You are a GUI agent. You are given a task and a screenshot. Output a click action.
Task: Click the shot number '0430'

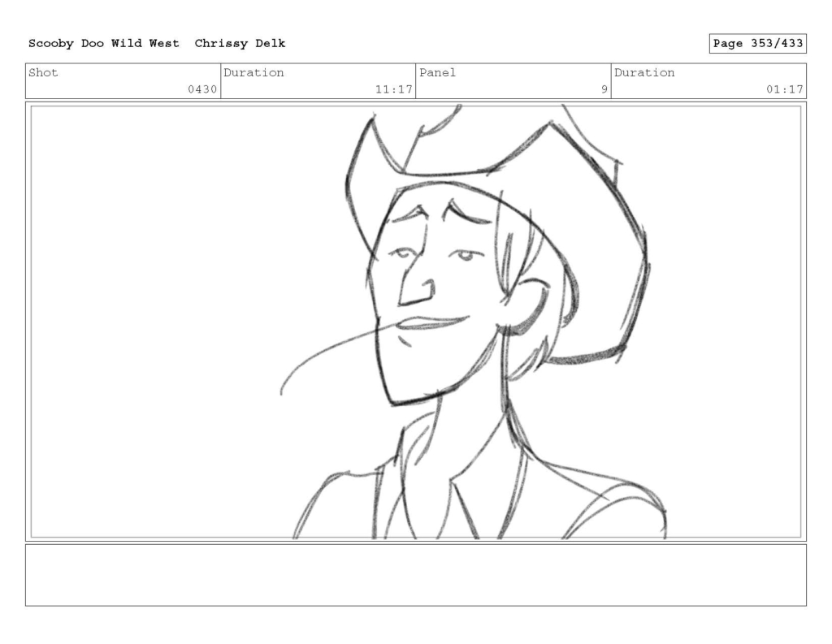(202, 89)
